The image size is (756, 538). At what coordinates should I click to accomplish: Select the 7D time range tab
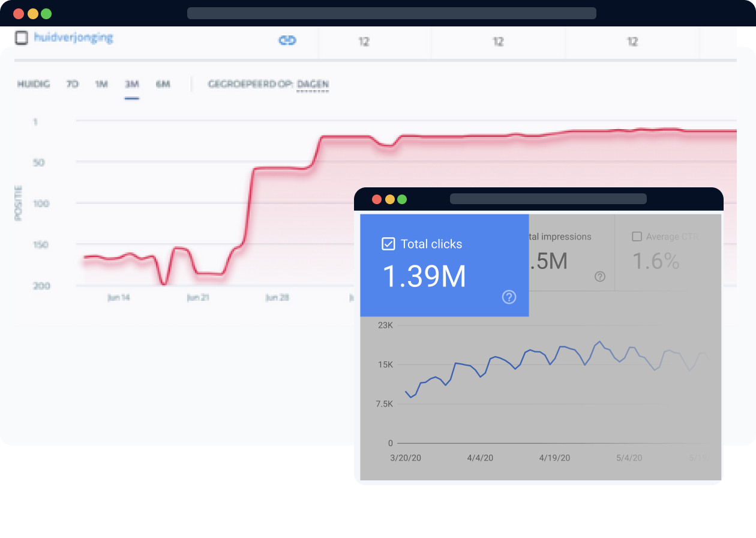(x=72, y=84)
